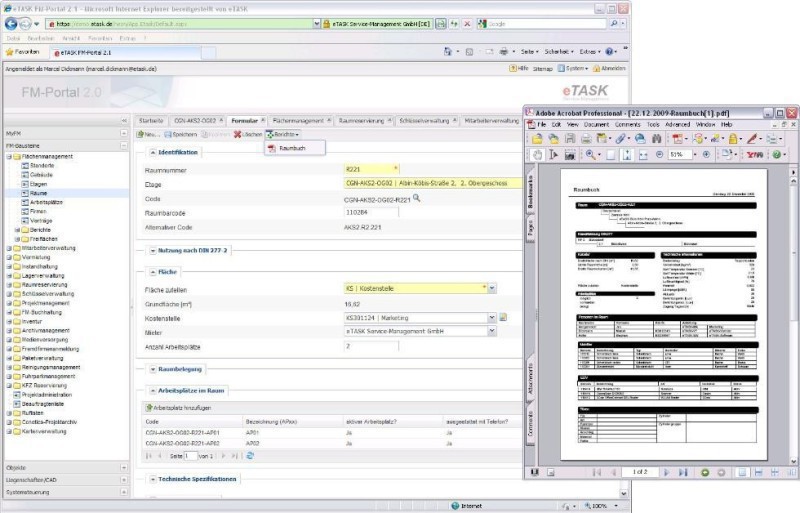The height and width of the screenshot is (513, 800).
Task: Expand the Mitarbeiterverwaltung tree folder
Action: click(x=9, y=248)
